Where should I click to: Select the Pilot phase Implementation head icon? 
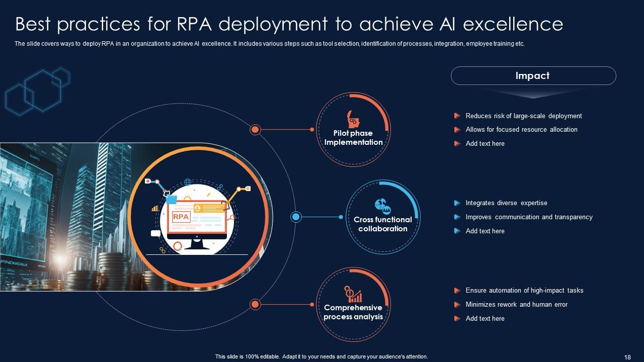click(x=352, y=119)
